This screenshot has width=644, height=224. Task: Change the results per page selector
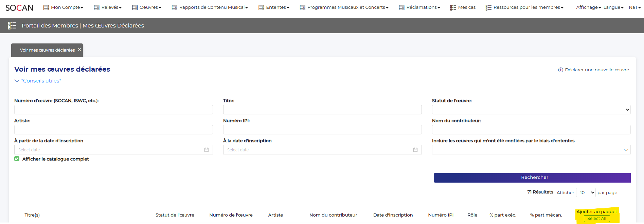coord(586,192)
